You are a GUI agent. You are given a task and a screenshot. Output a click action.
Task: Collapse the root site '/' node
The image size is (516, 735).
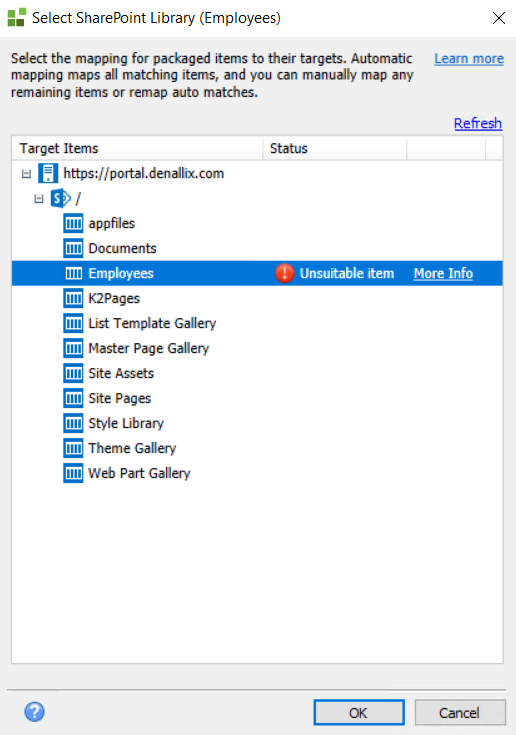[x=39, y=199]
